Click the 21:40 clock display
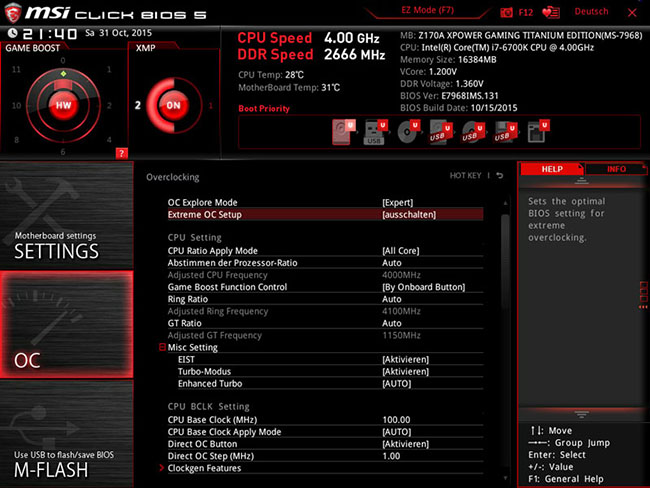This screenshot has width=650, height=488. coord(49,34)
